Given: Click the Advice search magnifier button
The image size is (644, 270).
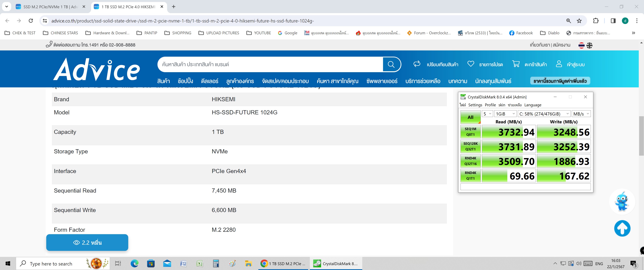Looking at the screenshot, I should tap(391, 64).
